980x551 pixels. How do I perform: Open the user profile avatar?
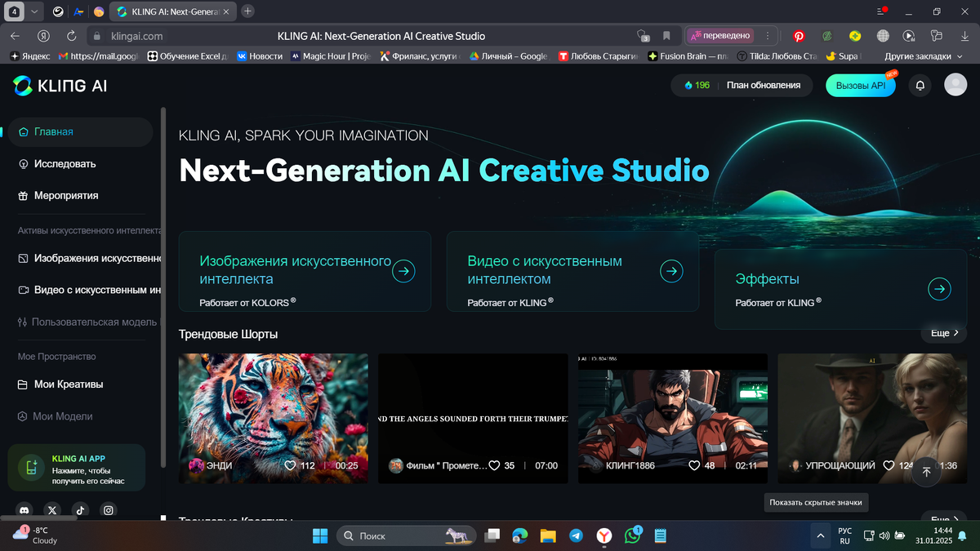tap(955, 85)
